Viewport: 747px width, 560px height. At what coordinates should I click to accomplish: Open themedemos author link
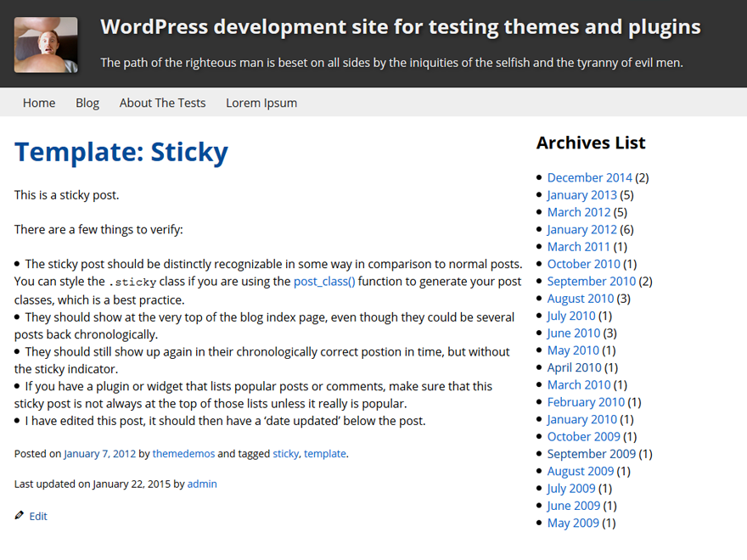(183, 454)
